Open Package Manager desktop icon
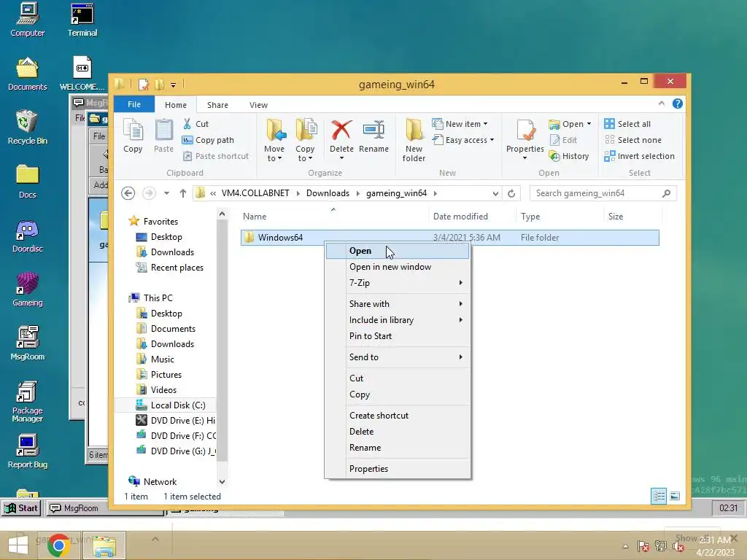Viewport: 747px width, 560px height. click(x=28, y=402)
